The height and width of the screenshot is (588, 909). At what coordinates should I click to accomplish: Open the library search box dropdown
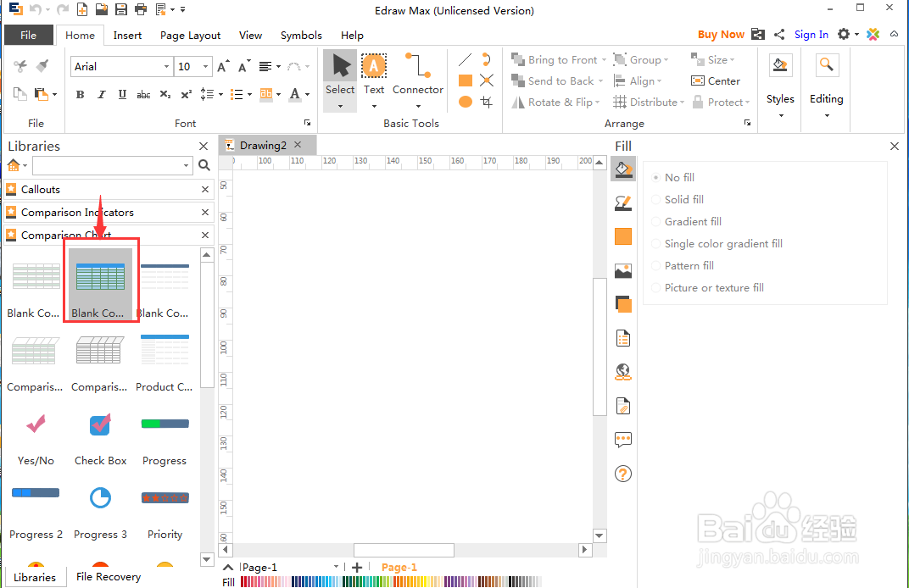186,166
